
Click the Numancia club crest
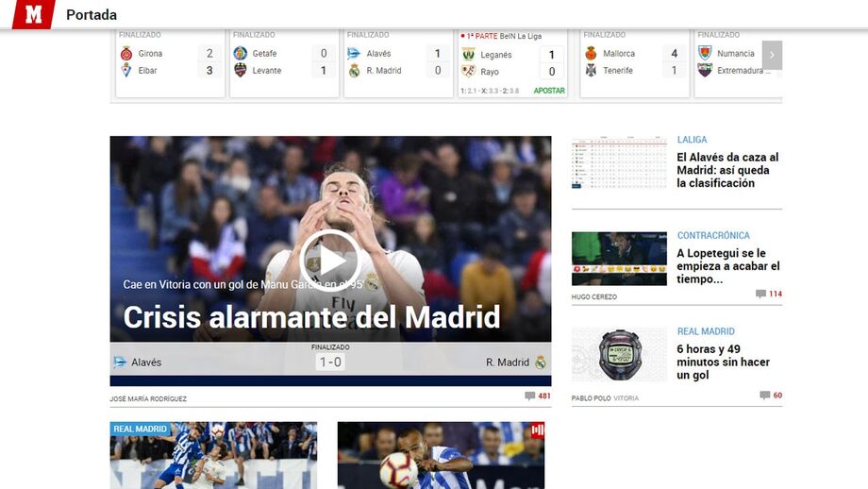point(705,53)
